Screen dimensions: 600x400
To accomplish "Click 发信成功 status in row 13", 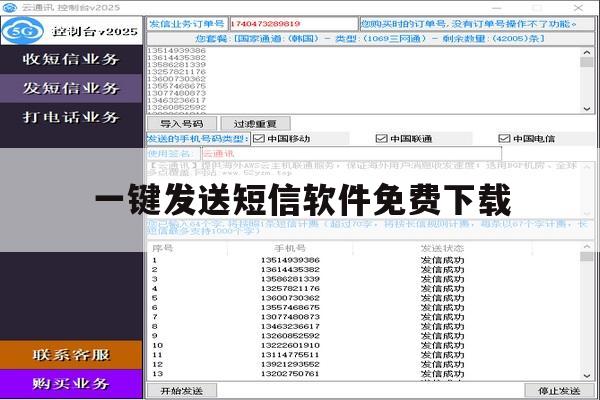I will 442,374.
